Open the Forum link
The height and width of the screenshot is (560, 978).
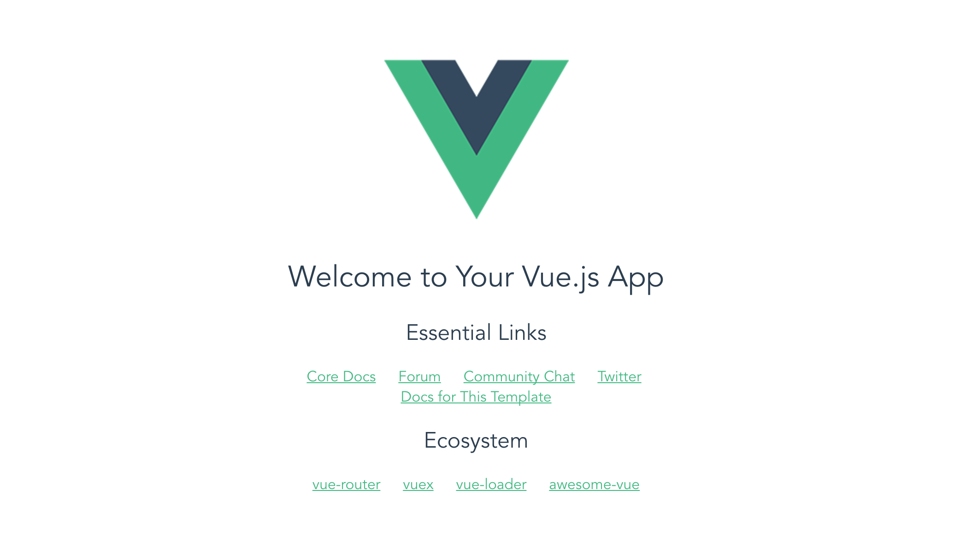coord(419,376)
